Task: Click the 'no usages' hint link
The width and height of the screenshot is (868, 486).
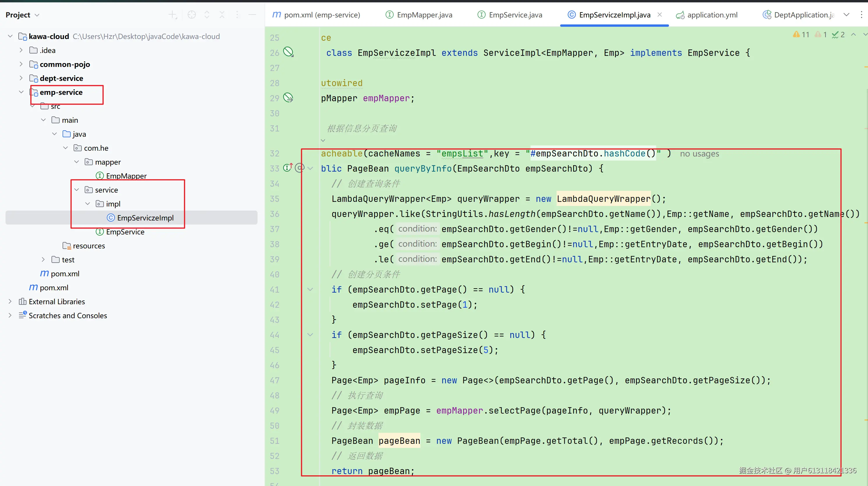Action: [699, 154]
